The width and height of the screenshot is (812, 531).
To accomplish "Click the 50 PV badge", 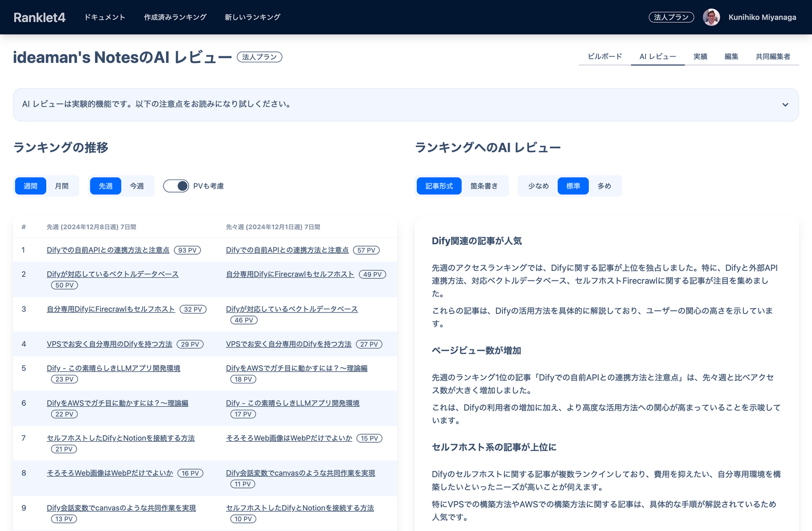I will tap(64, 286).
